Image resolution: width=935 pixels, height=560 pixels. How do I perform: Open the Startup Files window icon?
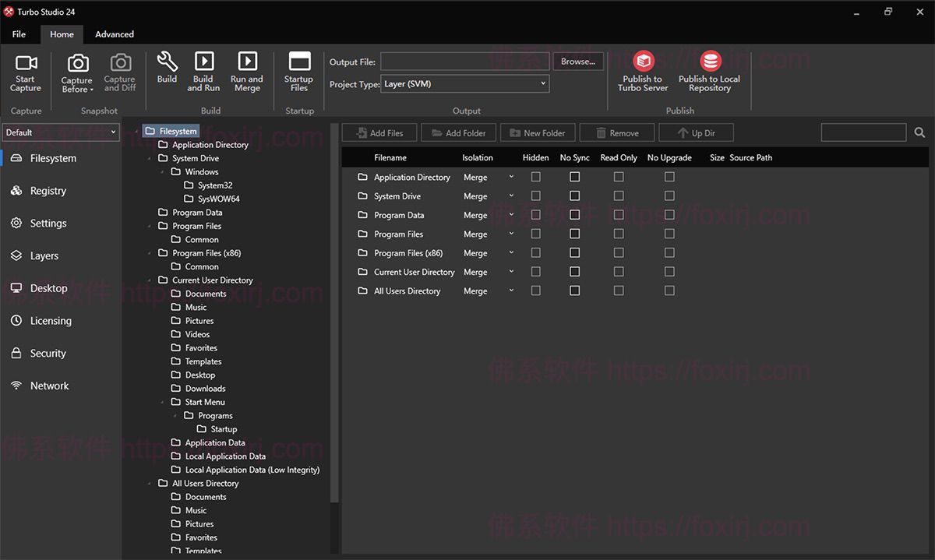(299, 62)
